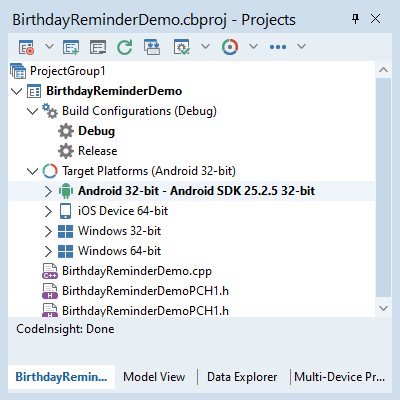Close the Projects panel
This screenshot has width=400, height=400.
pos(376,19)
